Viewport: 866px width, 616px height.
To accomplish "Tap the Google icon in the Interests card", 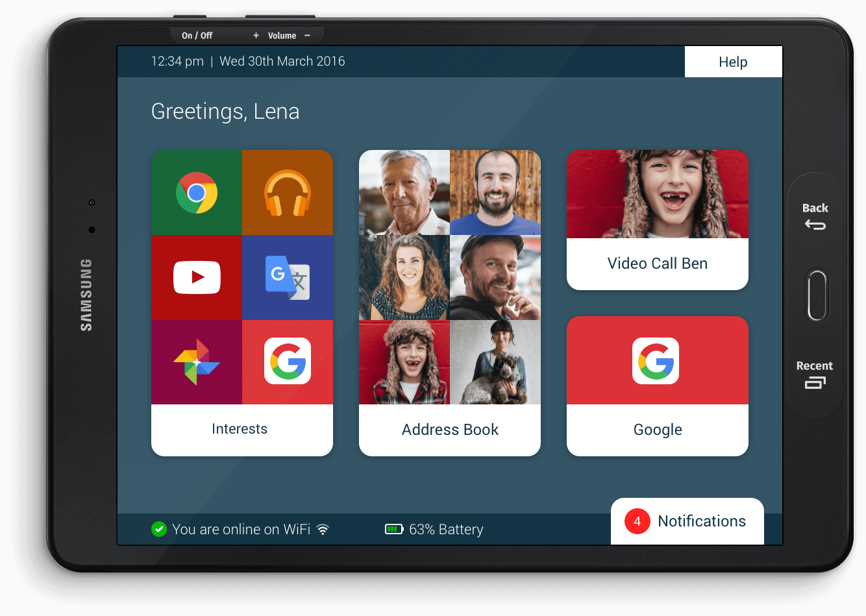I will pos(288,362).
